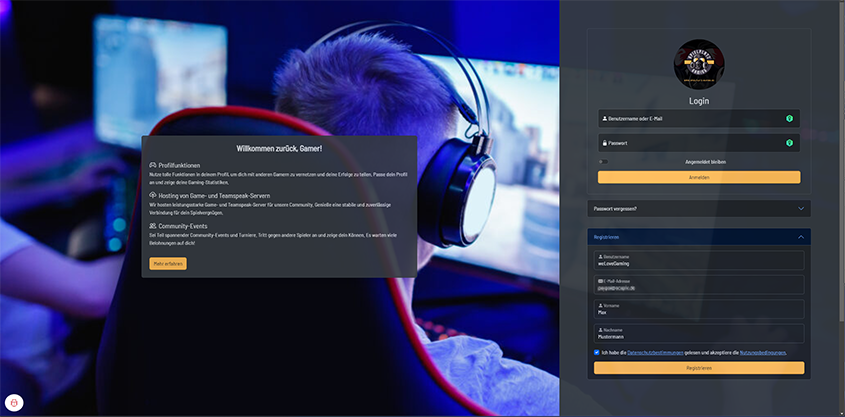Click the lock icon in the Passwort field
The image size is (845, 417).
pos(605,143)
